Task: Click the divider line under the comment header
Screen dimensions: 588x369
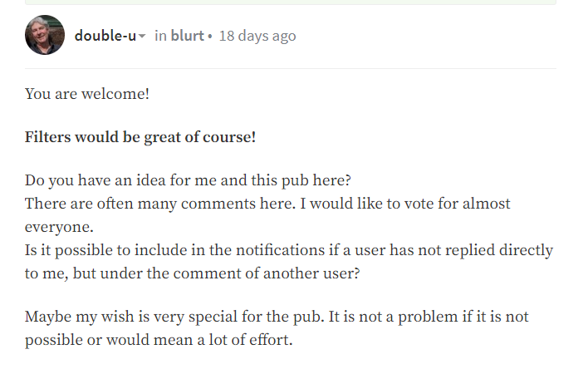Action: click(291, 68)
